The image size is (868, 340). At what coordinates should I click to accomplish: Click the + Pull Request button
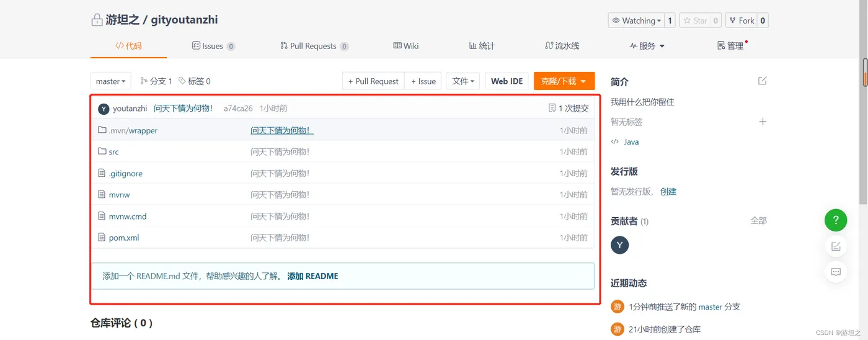click(373, 81)
